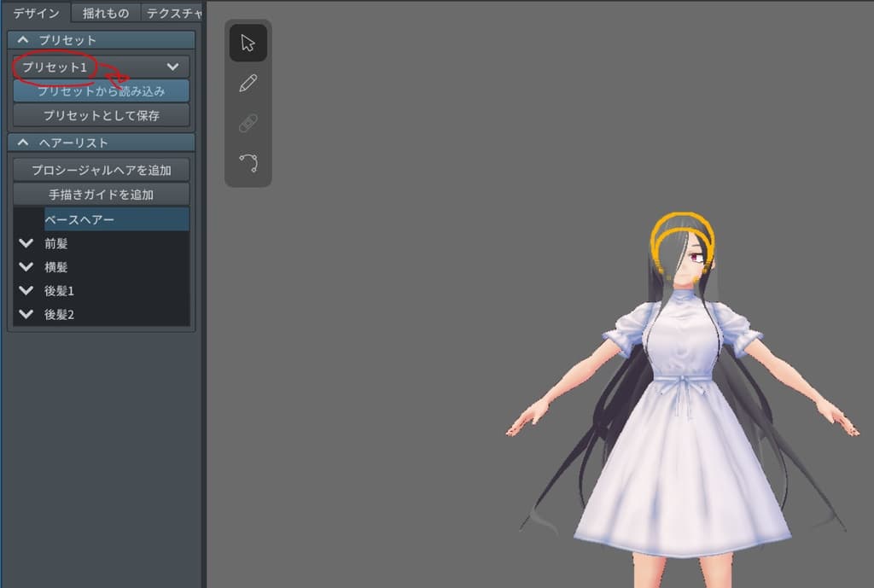Image resolution: width=874 pixels, height=588 pixels.
Task: Click the hairpin tool icon
Action: [248, 122]
